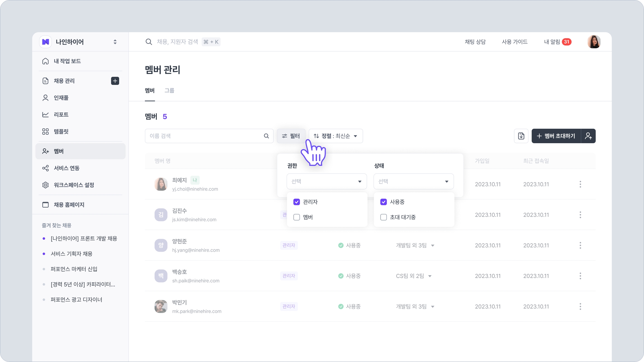Open more options for 백승호 row
Image resolution: width=644 pixels, height=362 pixels.
(x=580, y=276)
